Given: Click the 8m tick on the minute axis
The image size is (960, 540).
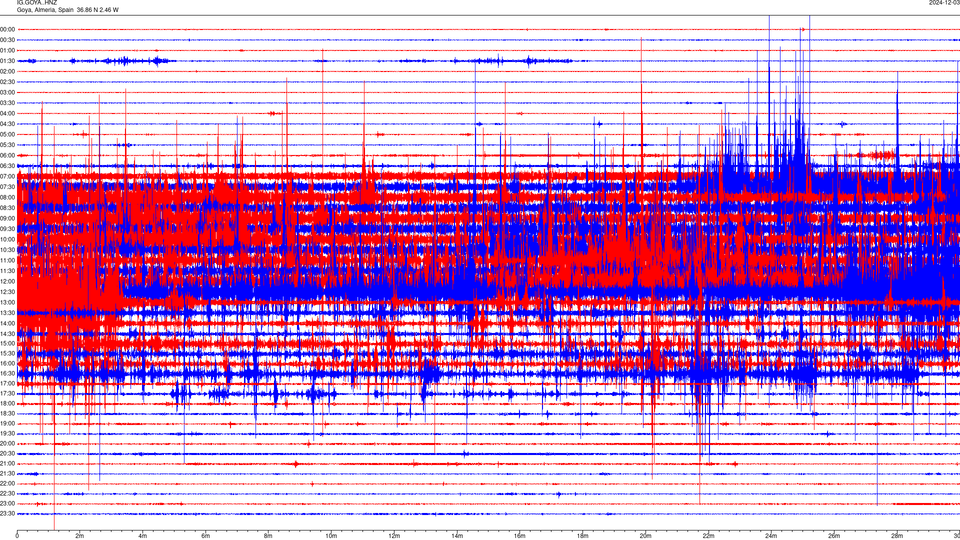Looking at the screenshot, I should tap(268, 536).
